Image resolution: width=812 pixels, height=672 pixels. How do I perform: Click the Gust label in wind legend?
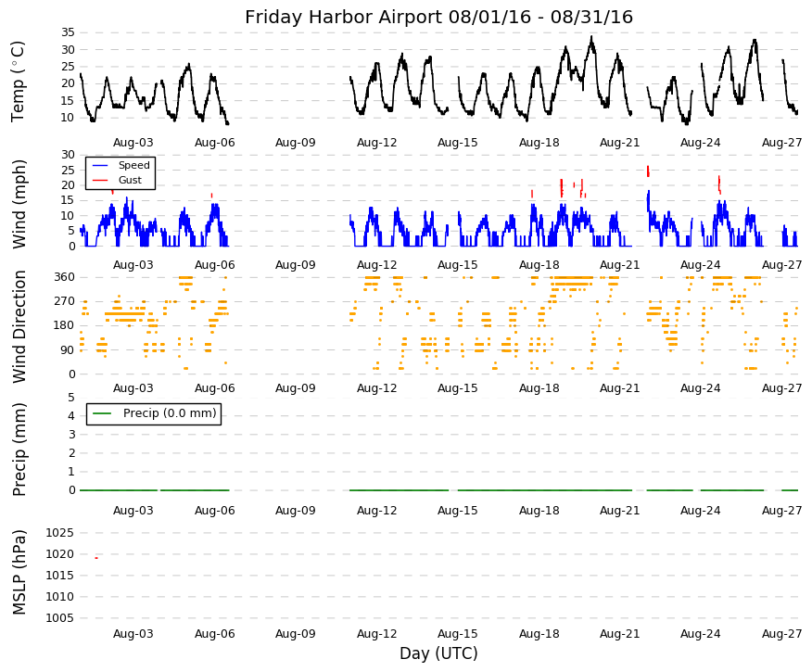130,180
